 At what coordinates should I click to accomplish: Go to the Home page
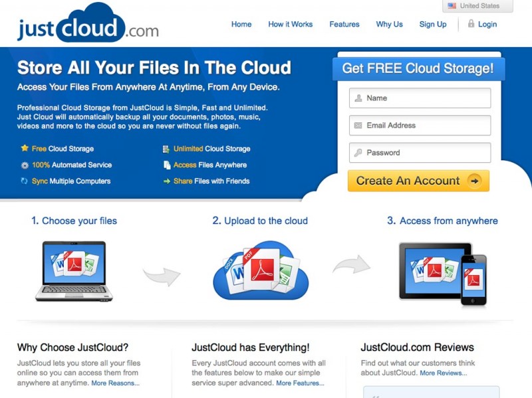click(x=241, y=25)
